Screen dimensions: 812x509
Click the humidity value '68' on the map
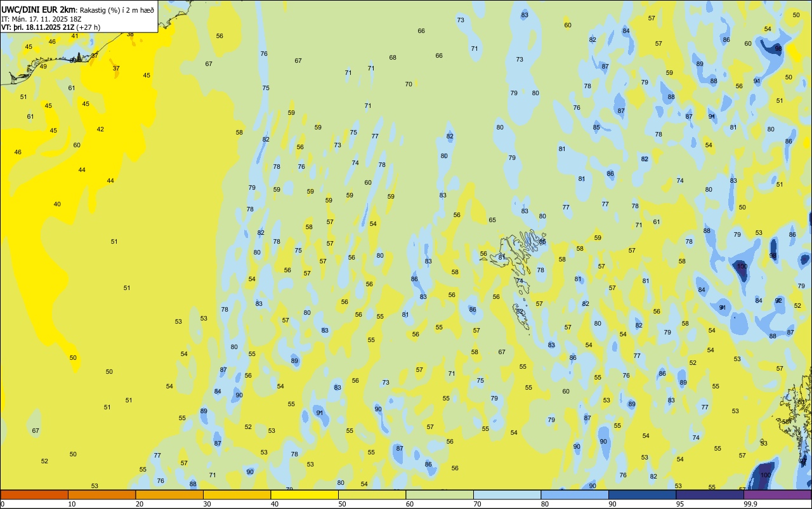point(393,57)
